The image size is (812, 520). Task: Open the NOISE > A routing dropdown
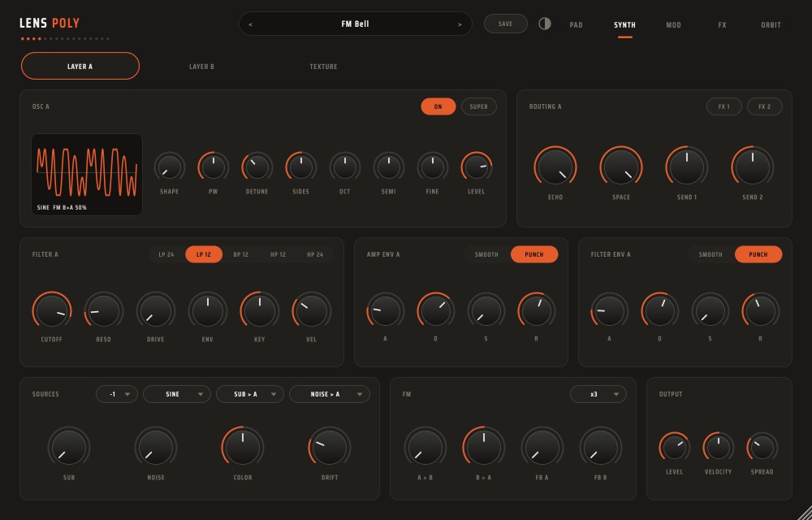point(330,394)
